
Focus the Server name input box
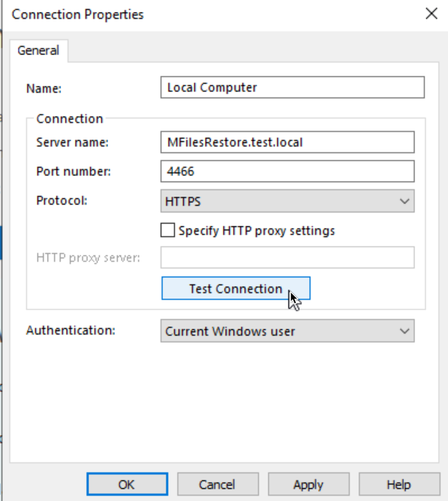287,142
